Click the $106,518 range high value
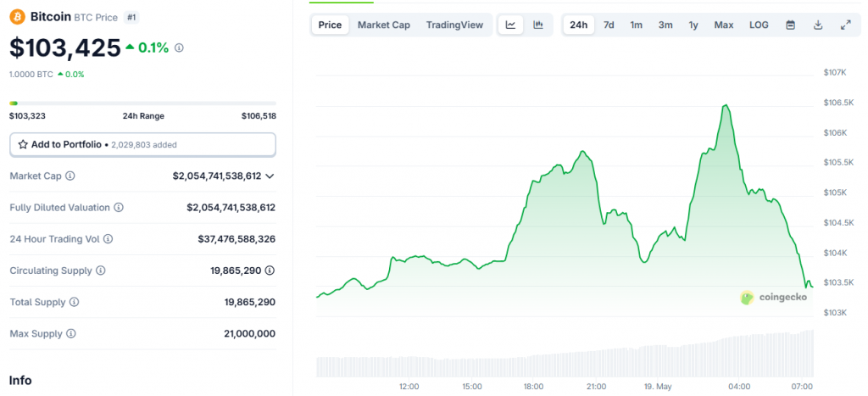The height and width of the screenshot is (396, 868). (x=259, y=116)
